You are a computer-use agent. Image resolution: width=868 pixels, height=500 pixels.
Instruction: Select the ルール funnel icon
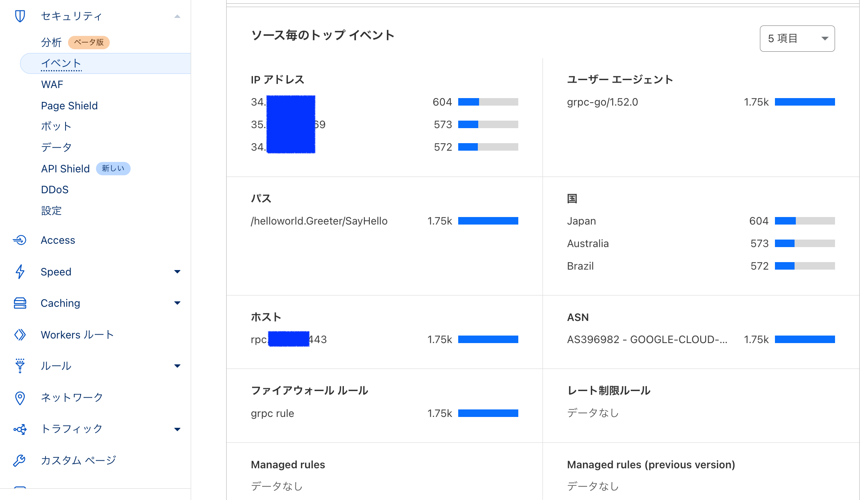[x=20, y=366]
